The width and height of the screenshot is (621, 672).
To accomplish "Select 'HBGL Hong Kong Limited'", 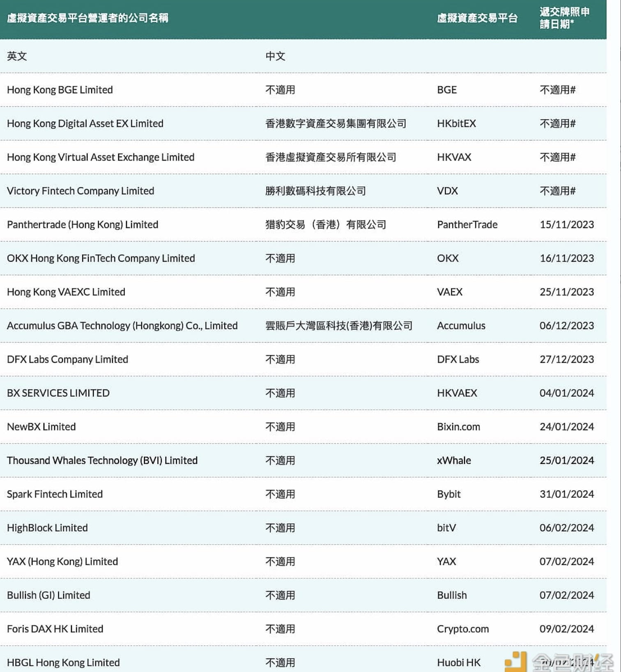I will (x=63, y=663).
